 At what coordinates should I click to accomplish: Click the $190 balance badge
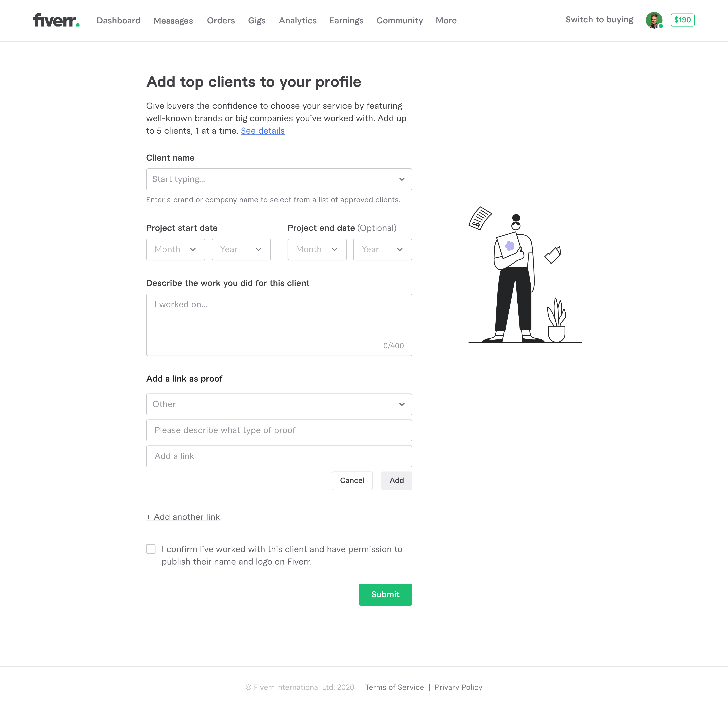[x=683, y=20]
